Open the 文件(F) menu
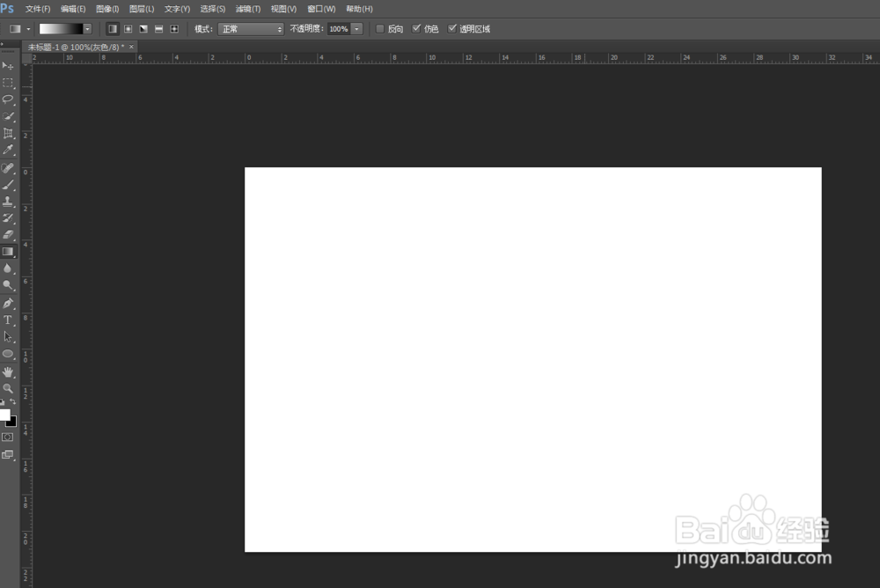Image resolution: width=880 pixels, height=588 pixels. 38,9
